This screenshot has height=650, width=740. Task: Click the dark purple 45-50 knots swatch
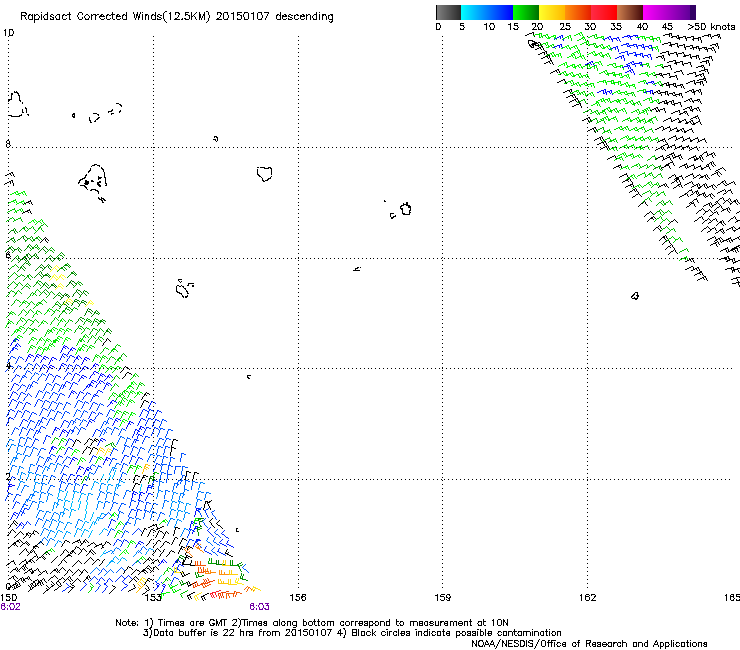tap(682, 12)
